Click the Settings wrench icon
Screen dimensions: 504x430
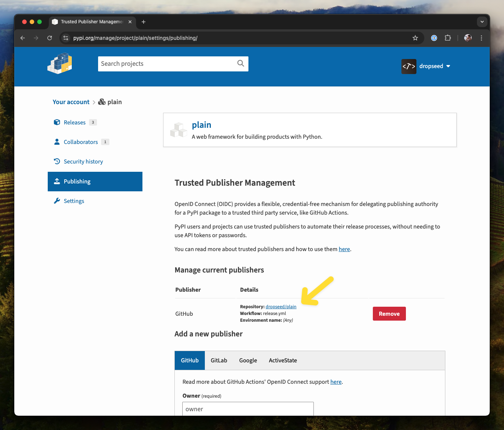tap(57, 201)
